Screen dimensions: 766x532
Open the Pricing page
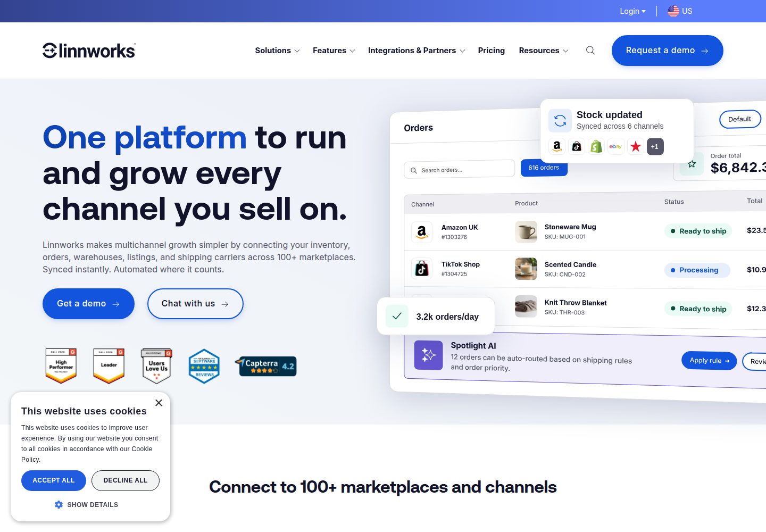pos(492,51)
